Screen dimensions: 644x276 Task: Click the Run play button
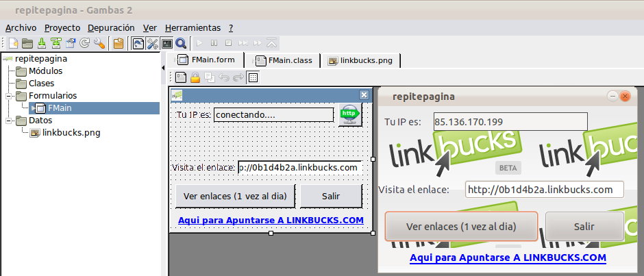[x=200, y=43]
